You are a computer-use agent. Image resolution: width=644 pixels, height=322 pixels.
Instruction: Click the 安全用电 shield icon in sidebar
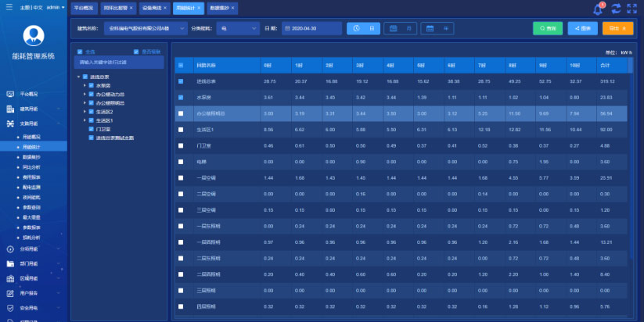pyautogui.click(x=10, y=308)
